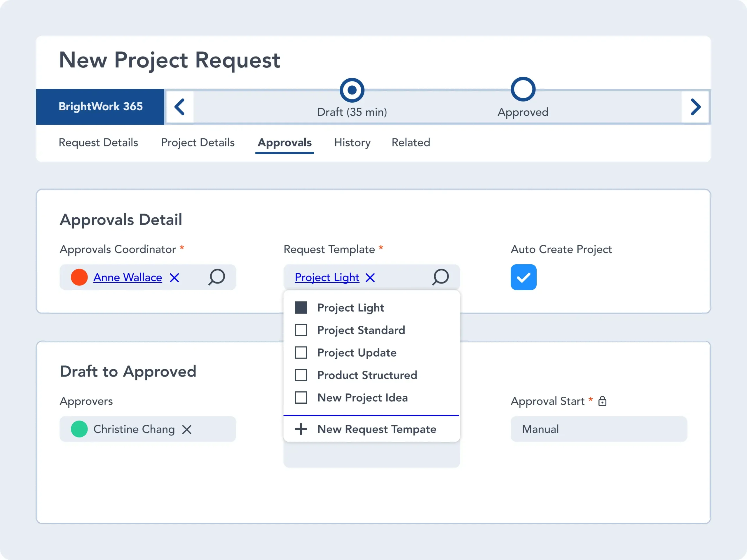This screenshot has height=560, width=747.
Task: Select the Project Light template checkbox
Action: click(x=301, y=307)
